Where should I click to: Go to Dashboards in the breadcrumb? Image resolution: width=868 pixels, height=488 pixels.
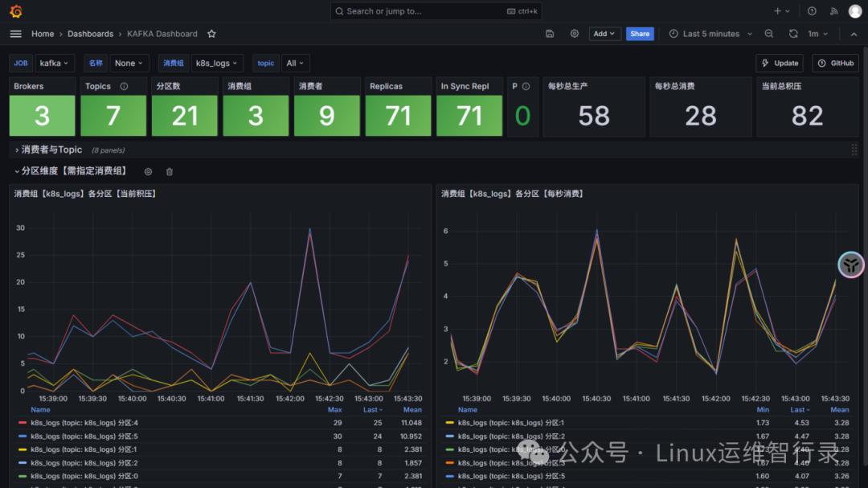pos(90,34)
